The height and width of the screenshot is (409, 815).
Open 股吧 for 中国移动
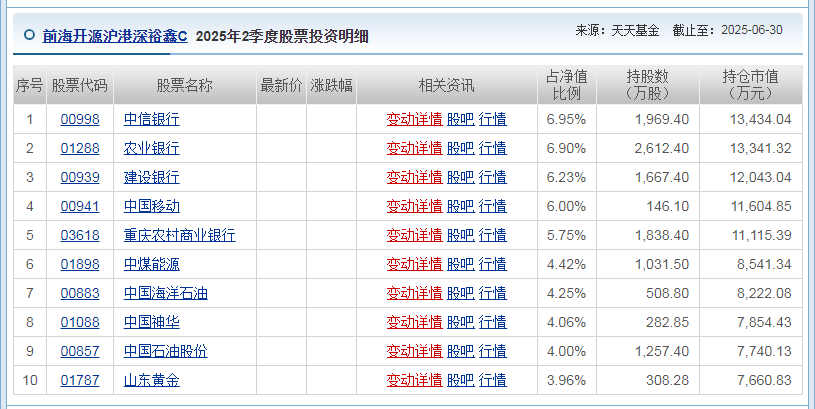[x=461, y=206]
